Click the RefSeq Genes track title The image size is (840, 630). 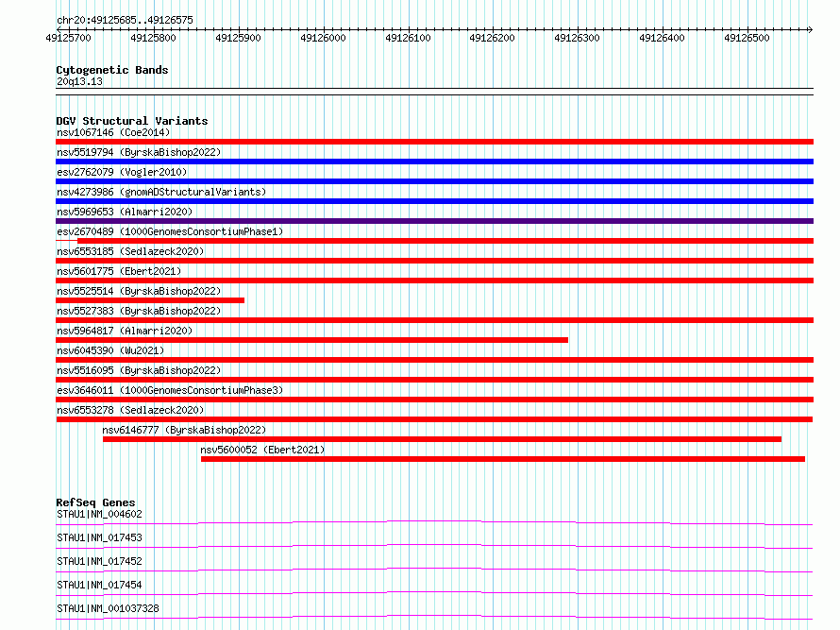pyautogui.click(x=95, y=502)
